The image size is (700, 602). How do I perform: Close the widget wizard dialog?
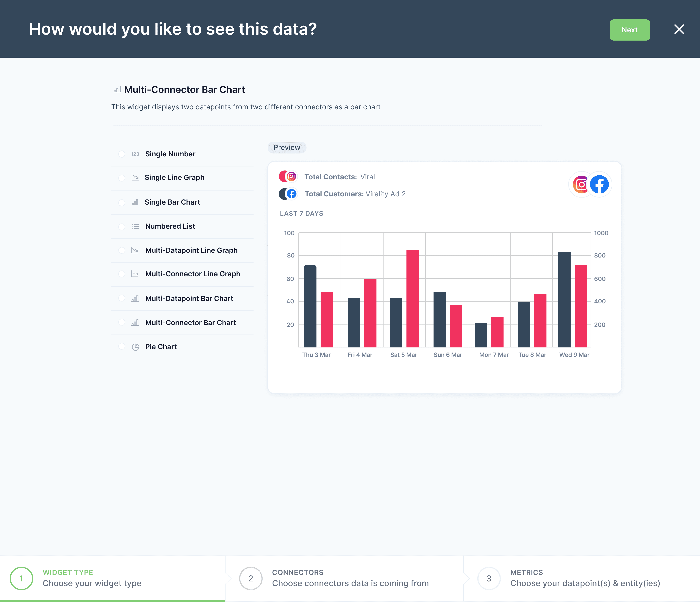click(679, 29)
